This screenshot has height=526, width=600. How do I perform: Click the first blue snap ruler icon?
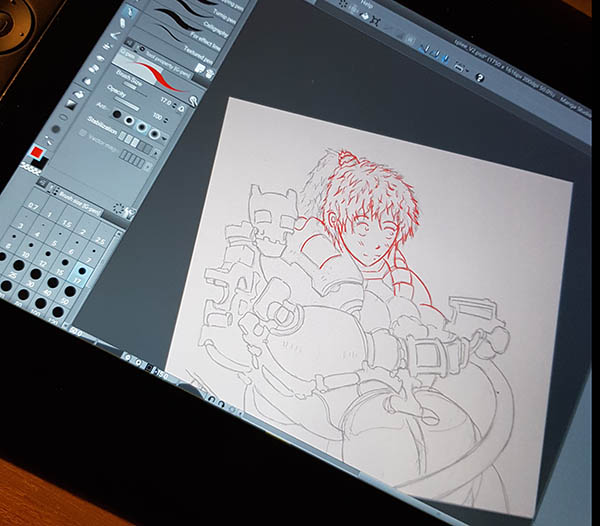425,48
